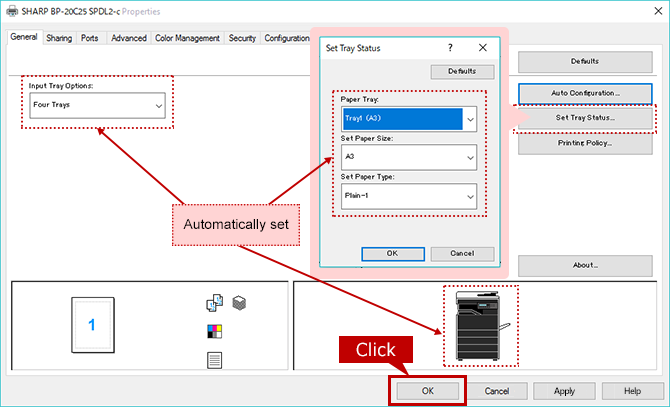Click the printer icon in title bar

click(x=12, y=11)
